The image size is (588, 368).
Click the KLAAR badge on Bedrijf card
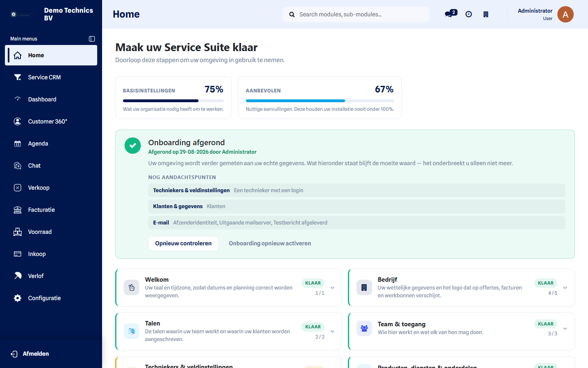546,283
